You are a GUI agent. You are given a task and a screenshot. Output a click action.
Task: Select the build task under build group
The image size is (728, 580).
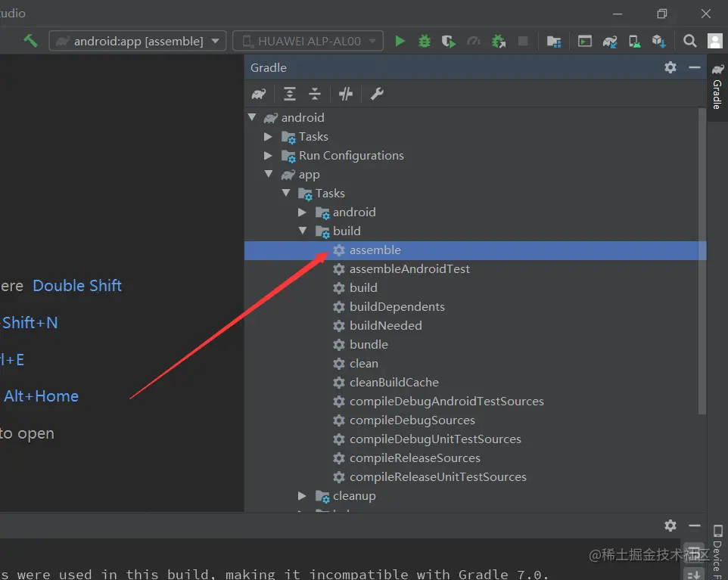click(x=363, y=287)
